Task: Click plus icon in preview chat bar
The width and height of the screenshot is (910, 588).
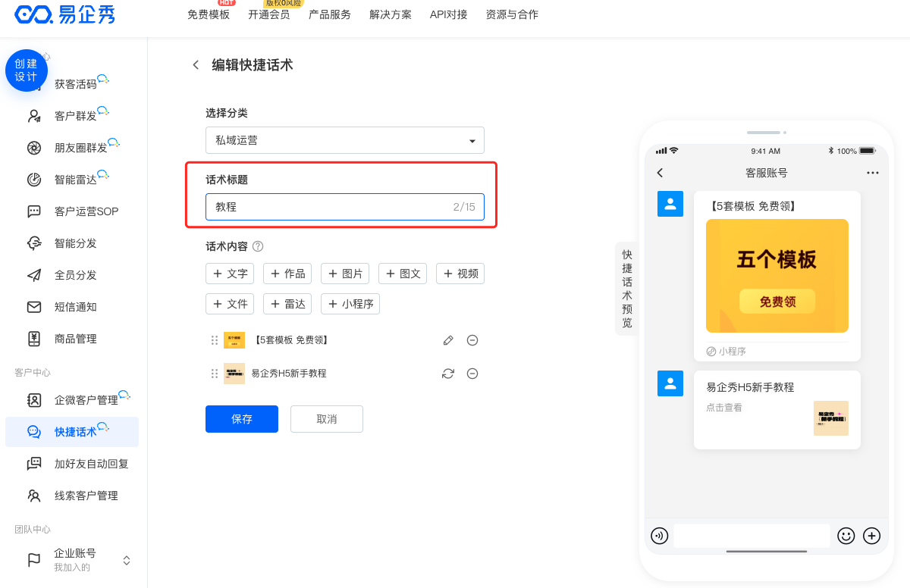Action: (872, 536)
